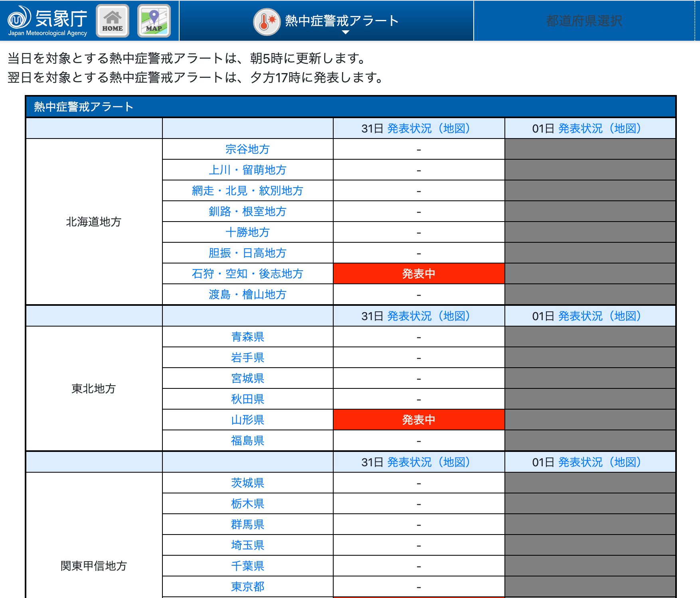
Task: Select the 上川・留萌地方 link
Action: (247, 170)
